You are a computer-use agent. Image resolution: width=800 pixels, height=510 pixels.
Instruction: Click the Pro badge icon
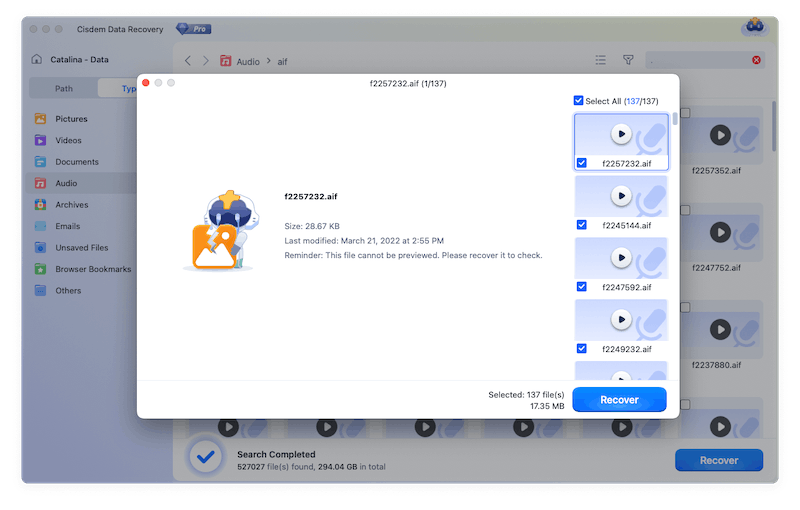pos(193,29)
